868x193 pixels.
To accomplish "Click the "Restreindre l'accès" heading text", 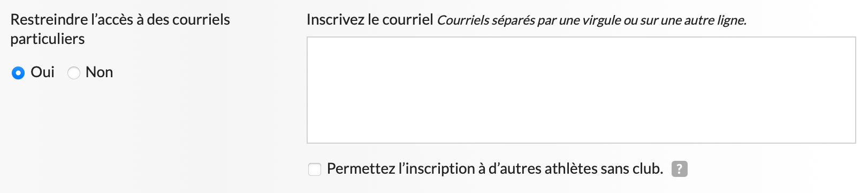I will [x=120, y=20].
